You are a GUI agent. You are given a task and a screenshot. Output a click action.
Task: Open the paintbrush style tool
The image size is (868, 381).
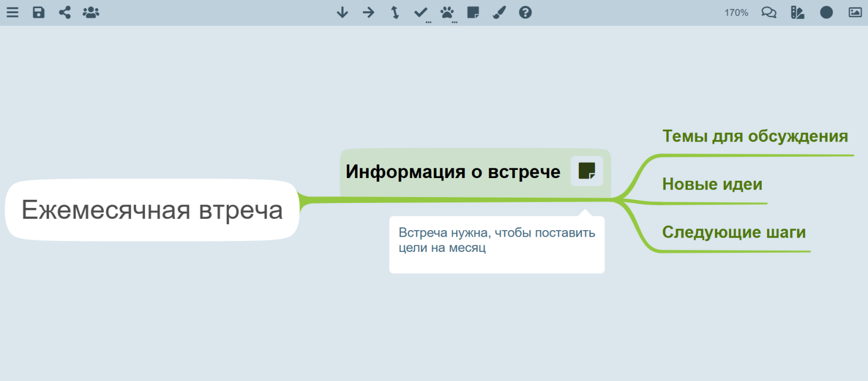coord(499,12)
